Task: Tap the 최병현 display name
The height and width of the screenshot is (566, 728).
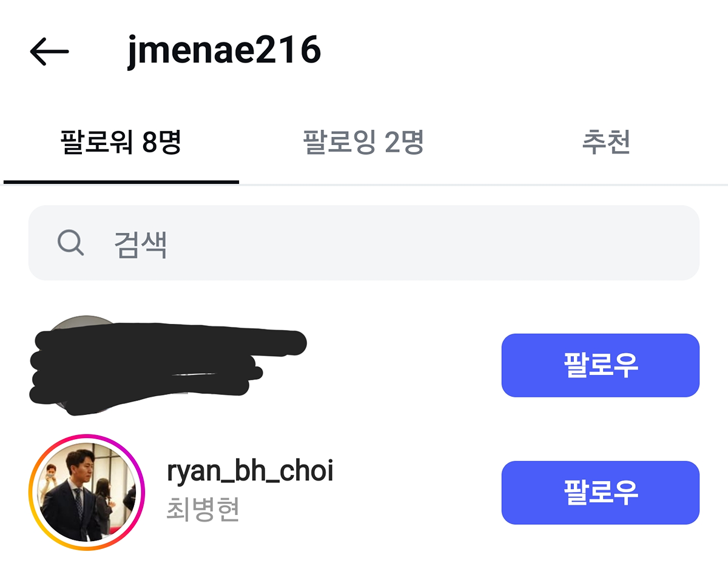Action: coord(203,510)
